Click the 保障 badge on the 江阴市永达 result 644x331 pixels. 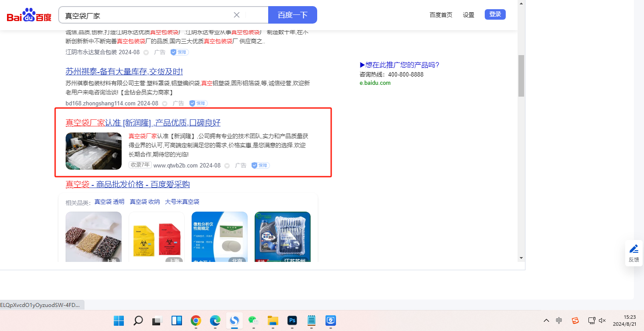coord(179,52)
